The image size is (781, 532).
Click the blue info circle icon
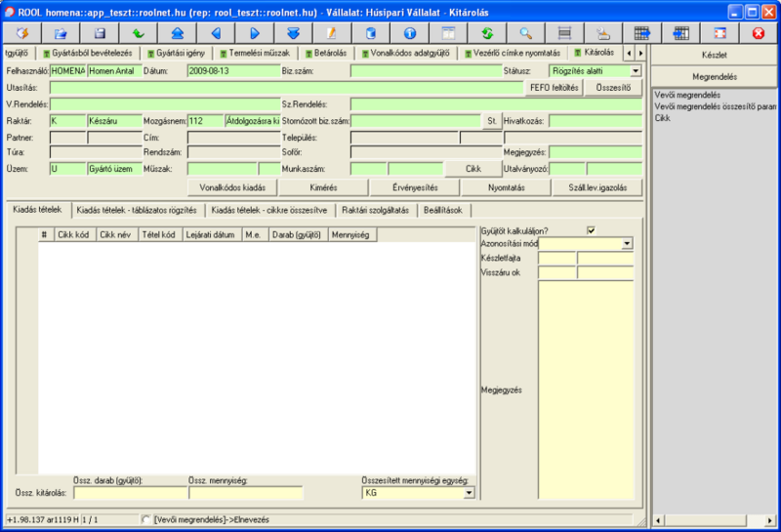410,33
